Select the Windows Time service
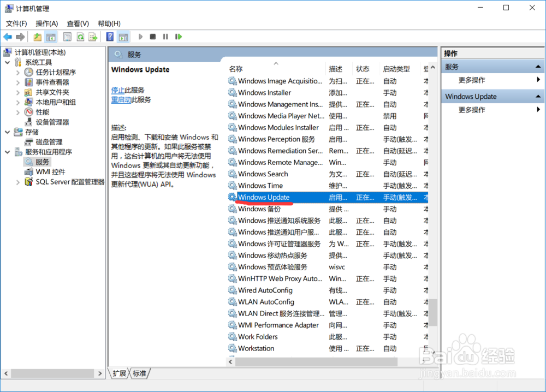Screen dimensions: 546x392 click(260, 186)
